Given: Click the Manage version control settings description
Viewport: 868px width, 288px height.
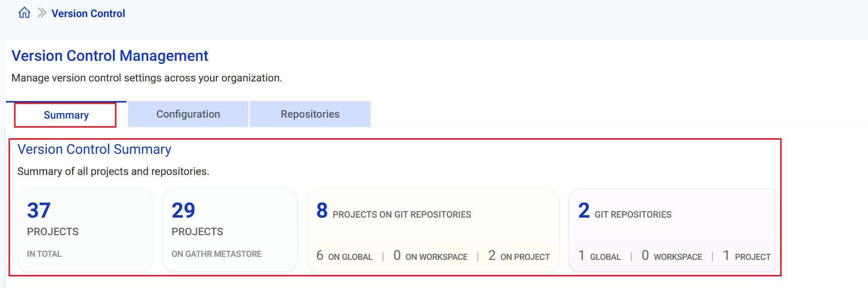Looking at the screenshot, I should (147, 78).
